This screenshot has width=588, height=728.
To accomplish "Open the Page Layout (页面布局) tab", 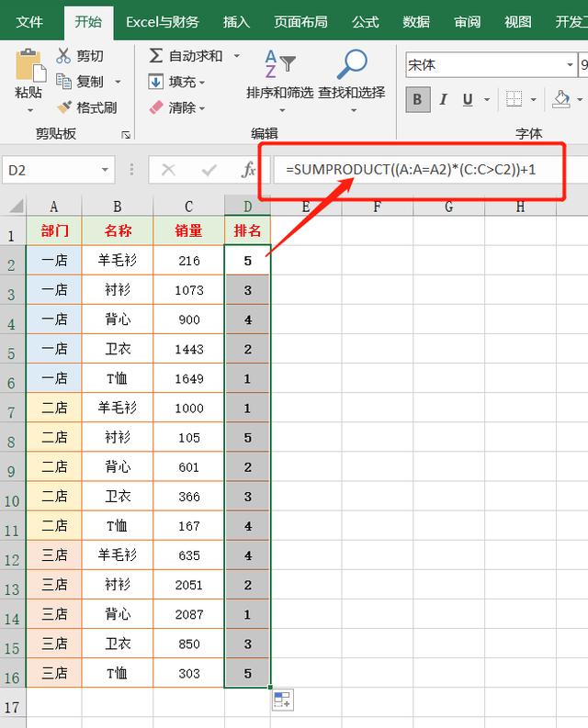I will tap(300, 22).
